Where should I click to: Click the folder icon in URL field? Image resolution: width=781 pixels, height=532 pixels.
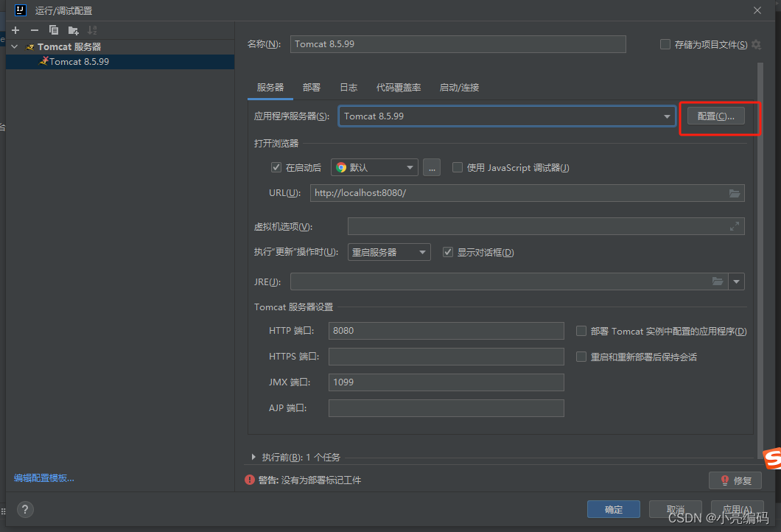(x=734, y=193)
